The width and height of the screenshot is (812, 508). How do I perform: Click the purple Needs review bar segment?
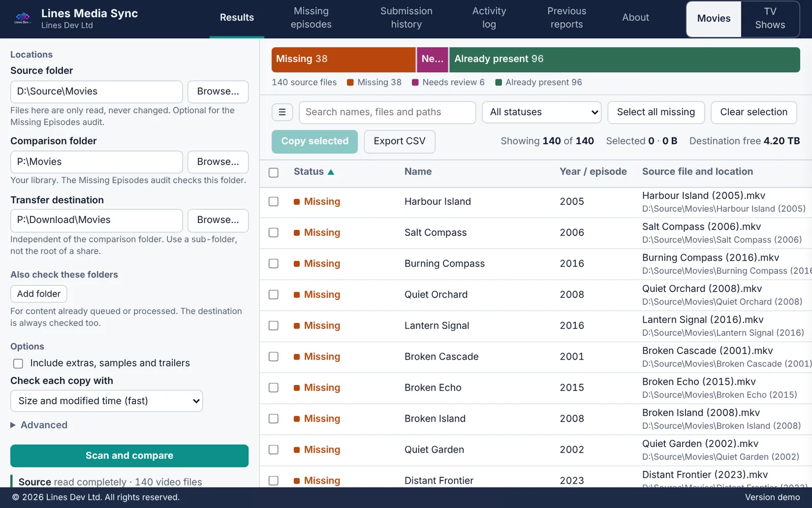click(432, 59)
